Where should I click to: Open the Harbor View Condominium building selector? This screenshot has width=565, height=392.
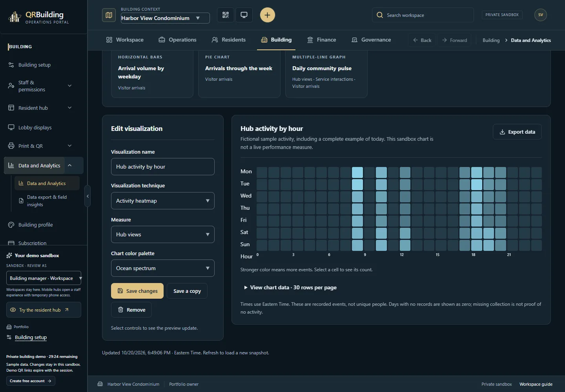click(165, 18)
